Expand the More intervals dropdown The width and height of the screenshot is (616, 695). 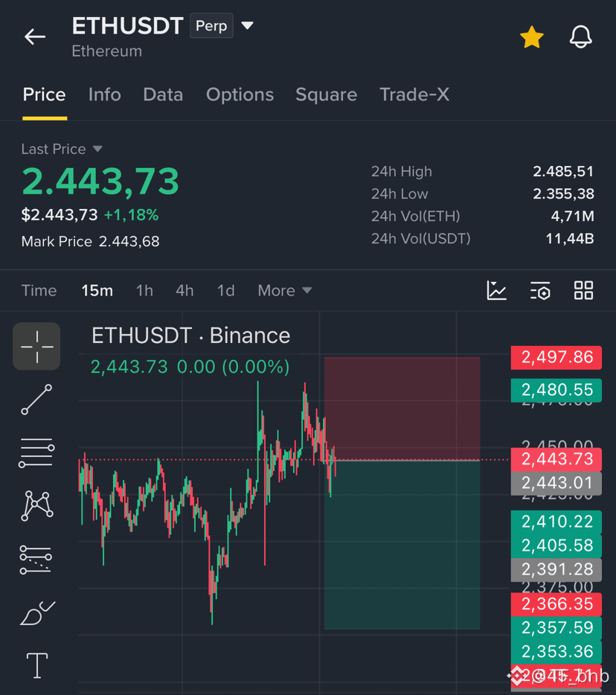285,291
